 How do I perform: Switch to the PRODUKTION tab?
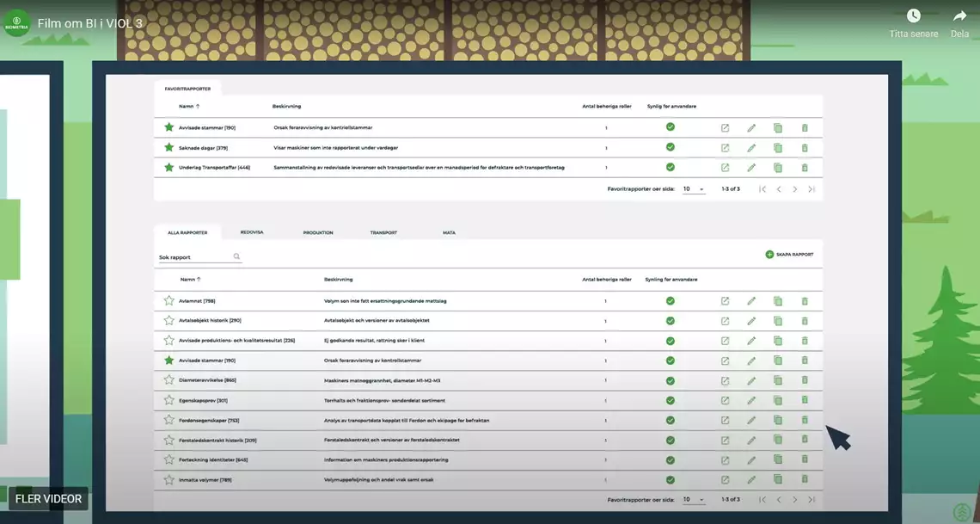point(318,232)
